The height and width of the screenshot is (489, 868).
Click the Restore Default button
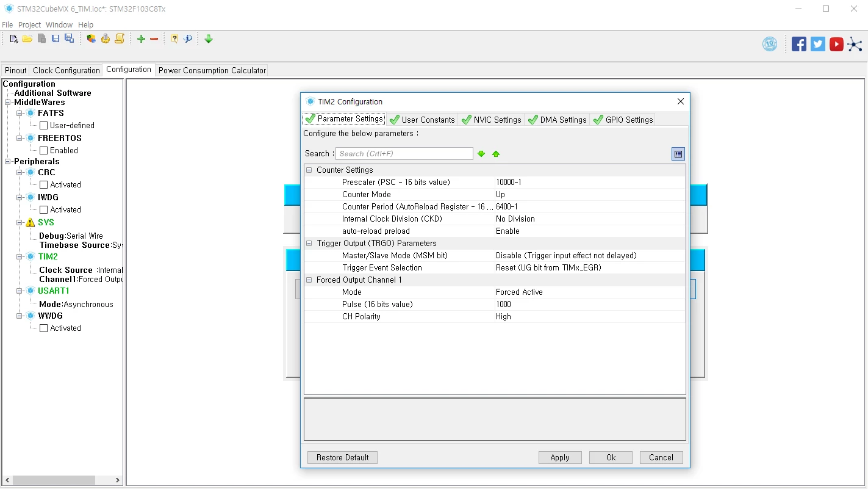342,458
